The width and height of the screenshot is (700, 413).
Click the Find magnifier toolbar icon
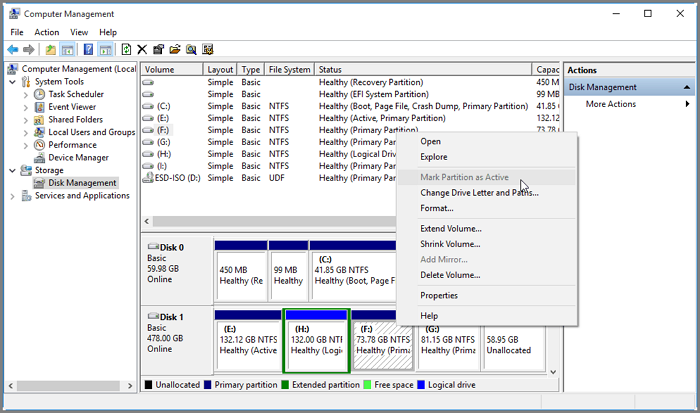pyautogui.click(x=190, y=49)
